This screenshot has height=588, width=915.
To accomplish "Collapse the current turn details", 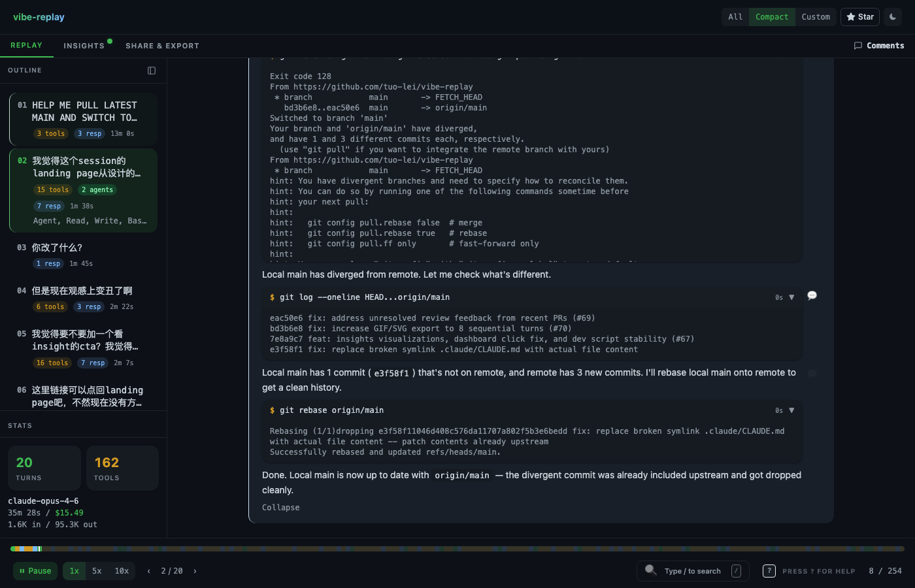I will click(x=280, y=507).
